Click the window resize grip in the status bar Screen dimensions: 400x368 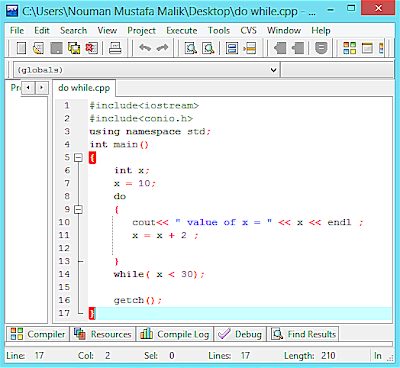tap(390, 358)
